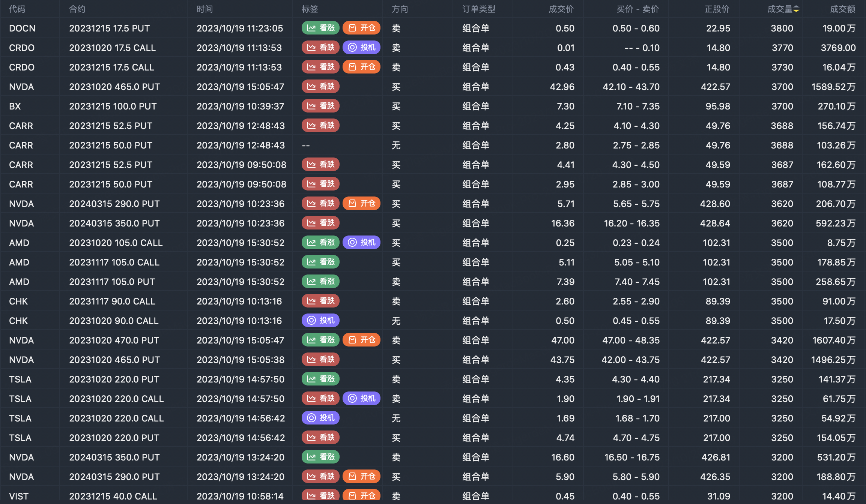866x504 pixels.
Task: Click the 投机 tag on TSLA 14:56:42 220.0 CALL
Action: click(x=320, y=418)
